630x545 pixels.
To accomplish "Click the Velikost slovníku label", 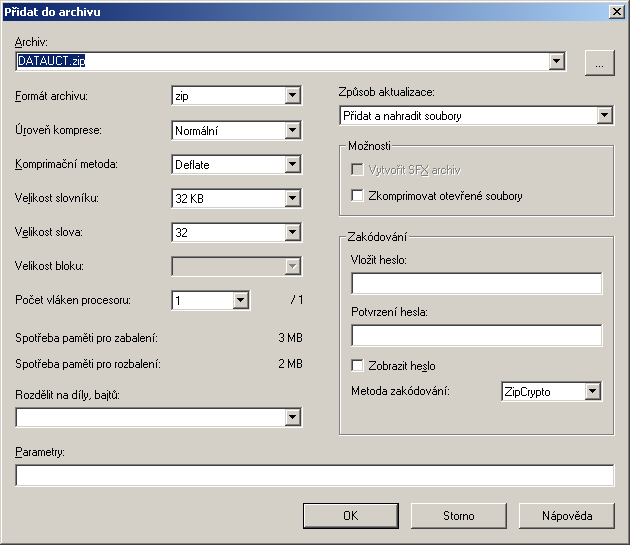I will coord(57,198).
